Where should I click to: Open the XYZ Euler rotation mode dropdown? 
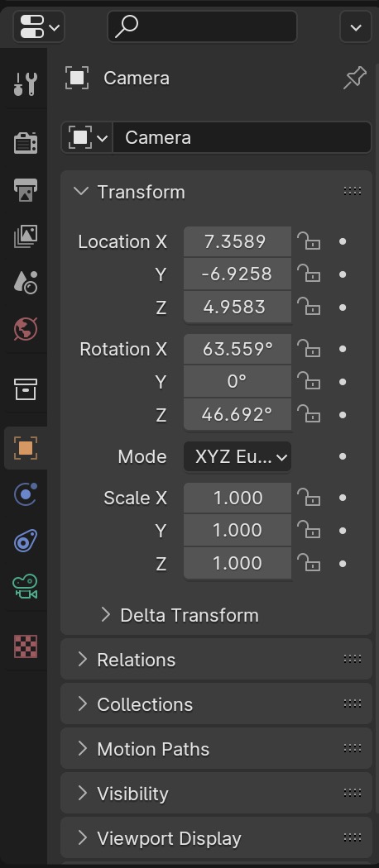pos(237,456)
